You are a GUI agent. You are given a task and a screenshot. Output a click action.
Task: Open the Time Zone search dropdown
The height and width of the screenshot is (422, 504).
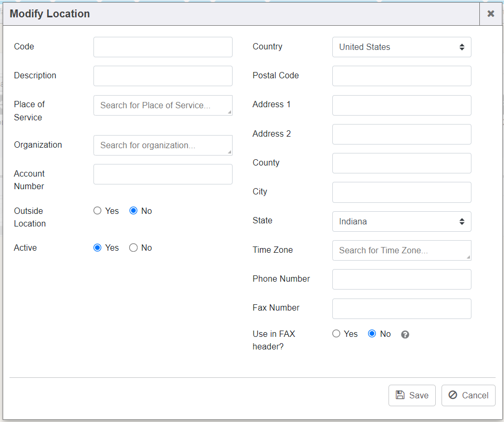pyautogui.click(x=402, y=250)
